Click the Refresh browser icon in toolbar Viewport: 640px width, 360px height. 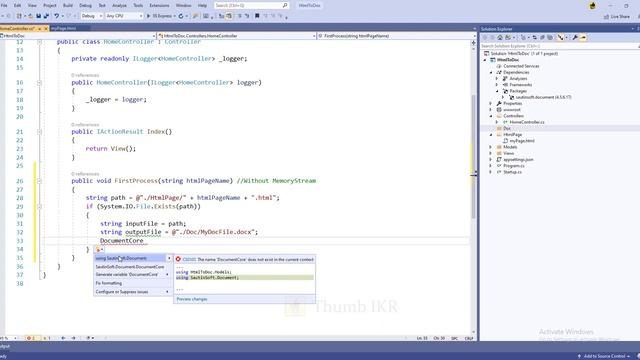coord(181,16)
